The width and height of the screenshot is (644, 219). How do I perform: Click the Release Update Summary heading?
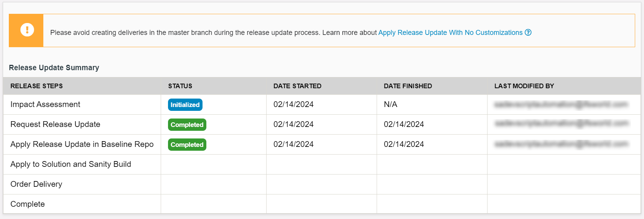coord(54,68)
